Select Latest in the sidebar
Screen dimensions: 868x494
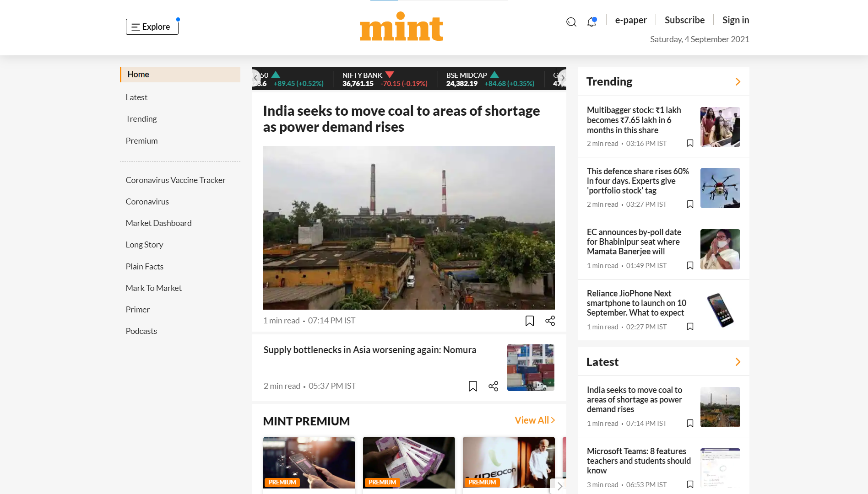(x=136, y=97)
